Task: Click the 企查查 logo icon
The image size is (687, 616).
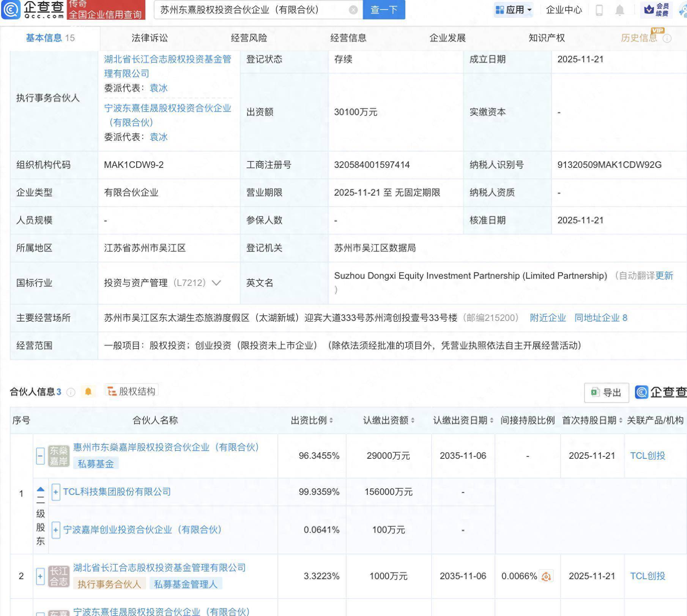Action: click(x=11, y=10)
